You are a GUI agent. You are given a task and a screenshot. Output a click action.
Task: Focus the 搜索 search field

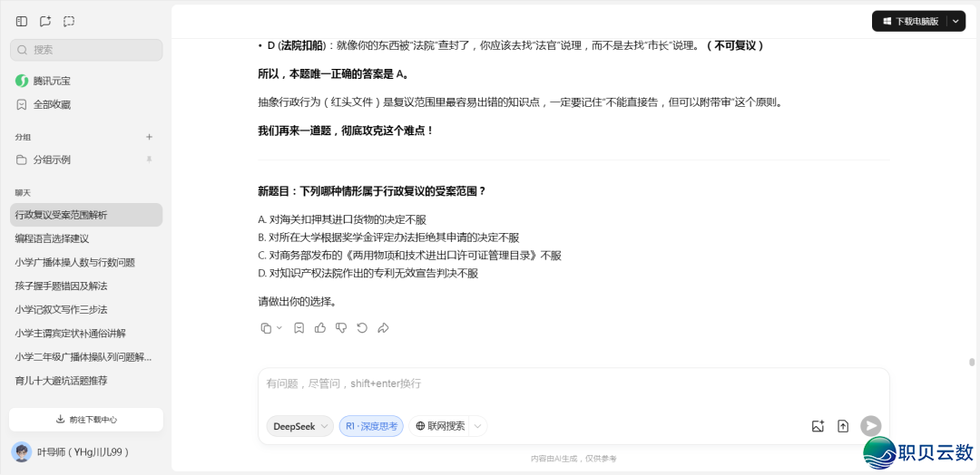point(86,50)
